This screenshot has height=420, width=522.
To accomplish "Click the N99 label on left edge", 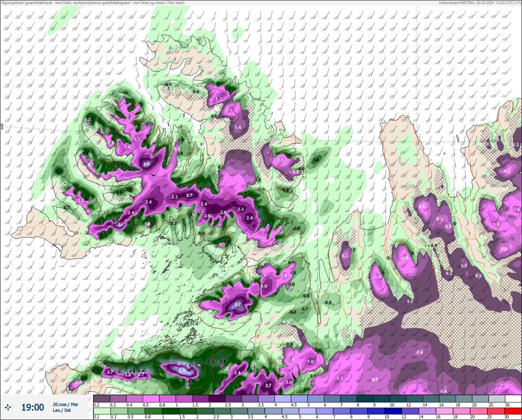I will pyautogui.click(x=2, y=127).
